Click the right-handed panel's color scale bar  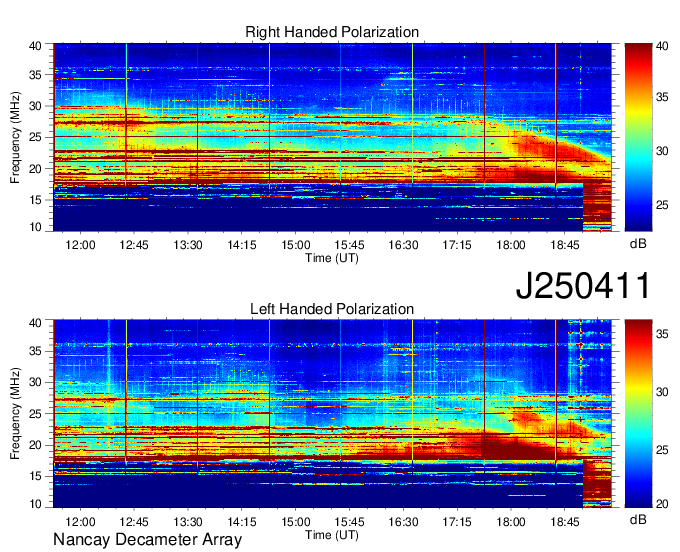pyautogui.click(x=638, y=137)
